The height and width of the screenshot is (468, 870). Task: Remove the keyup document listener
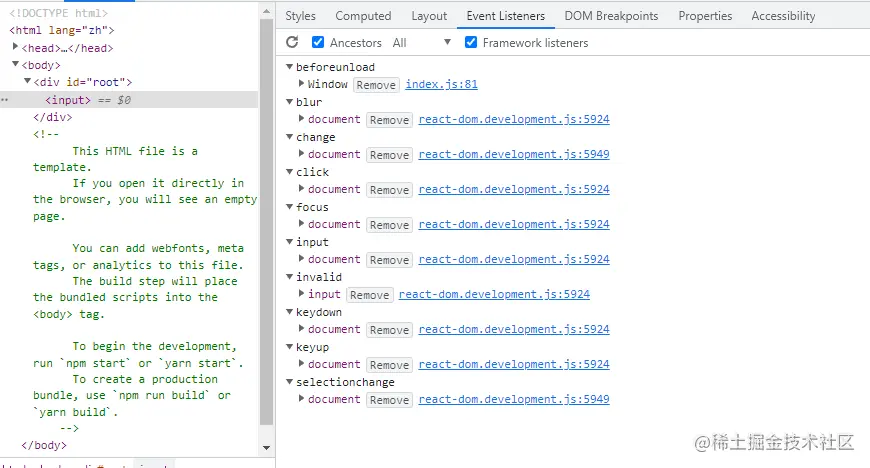coord(389,365)
